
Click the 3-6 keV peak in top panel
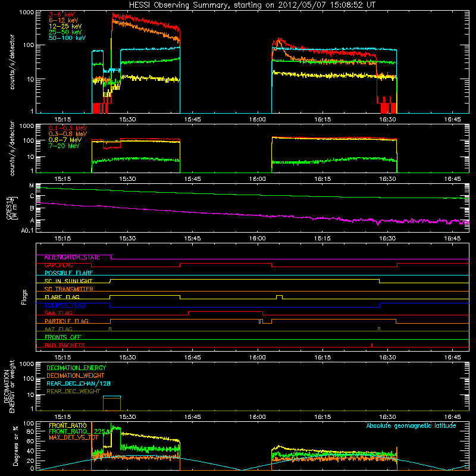114,14
